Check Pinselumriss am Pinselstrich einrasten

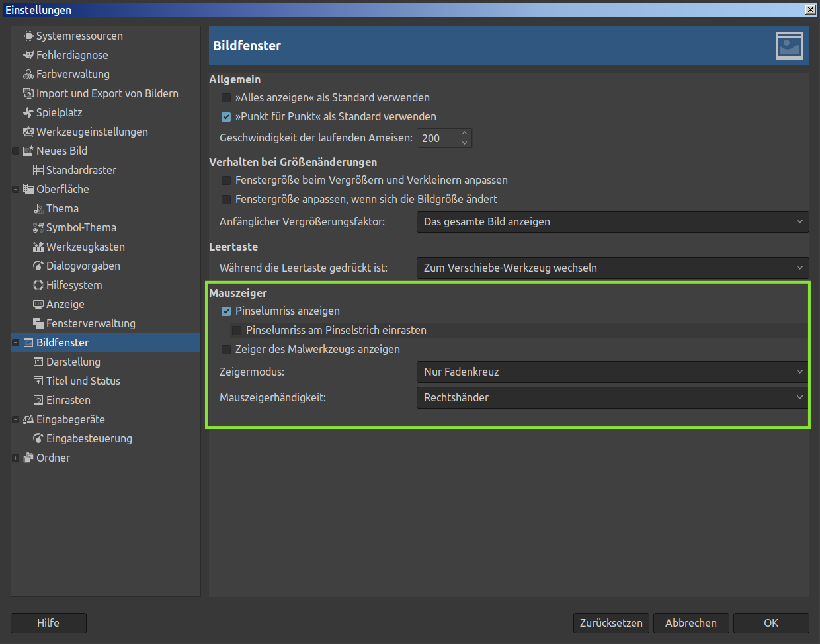coord(237,331)
